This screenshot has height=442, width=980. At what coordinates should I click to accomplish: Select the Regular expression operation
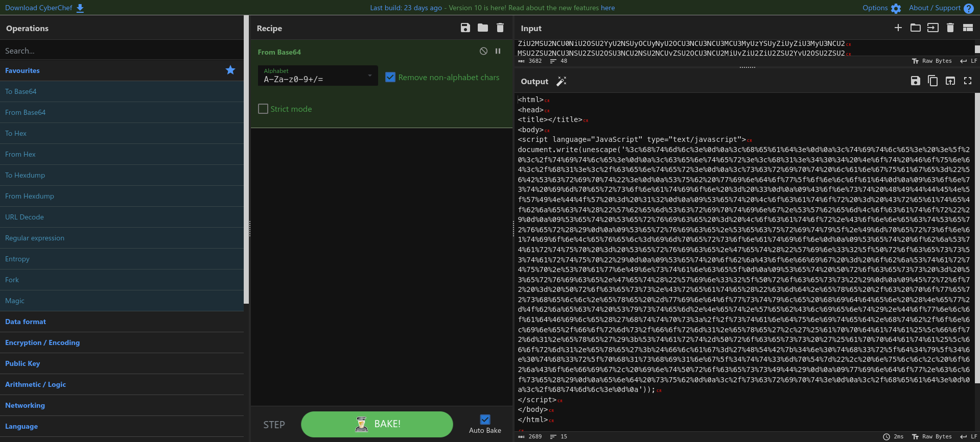click(x=122, y=238)
